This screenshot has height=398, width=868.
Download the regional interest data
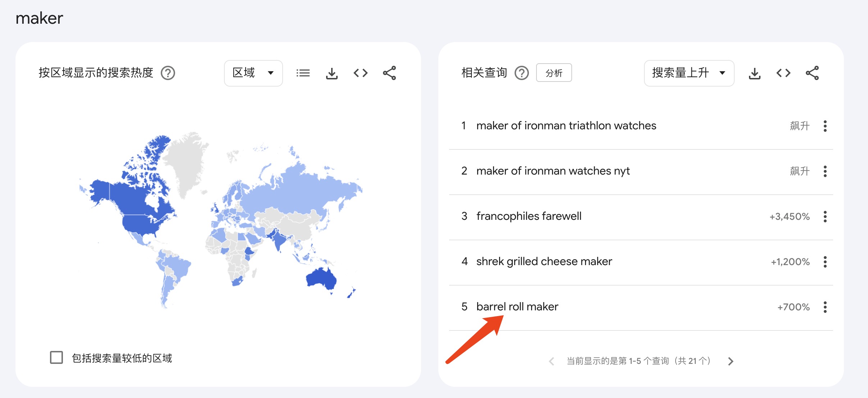click(332, 73)
